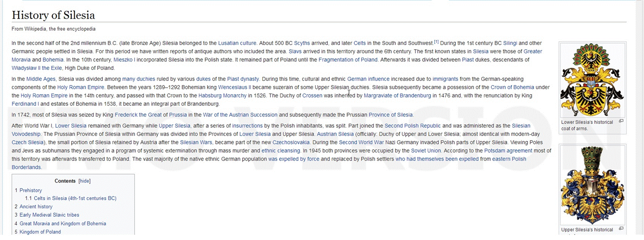
Task: Open Margraviate of Brandenburg link
Action: pyautogui.click(x=397, y=95)
